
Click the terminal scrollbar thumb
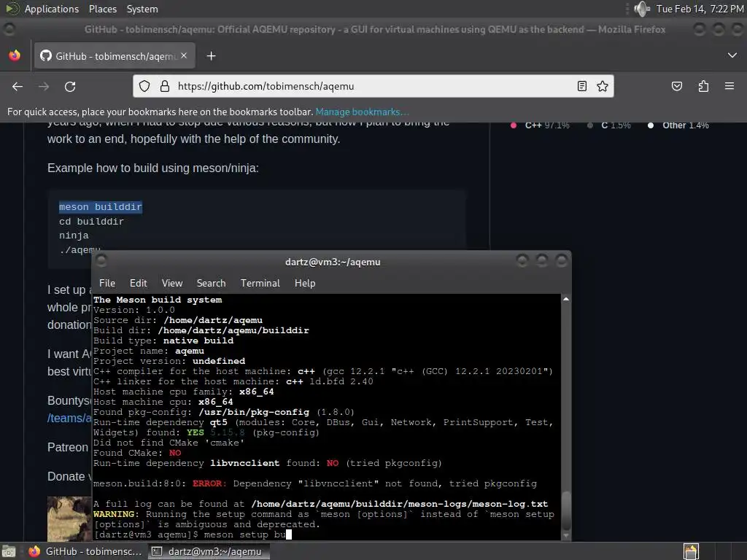click(566, 510)
